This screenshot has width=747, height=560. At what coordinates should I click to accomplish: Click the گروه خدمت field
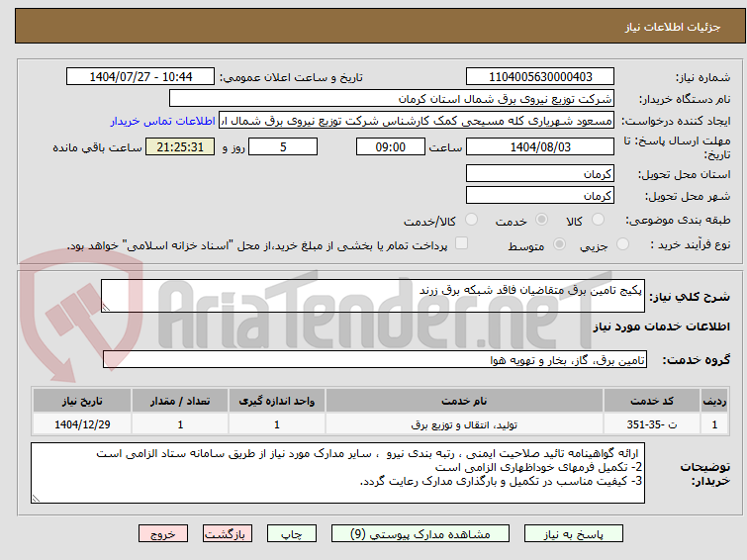(x=375, y=359)
